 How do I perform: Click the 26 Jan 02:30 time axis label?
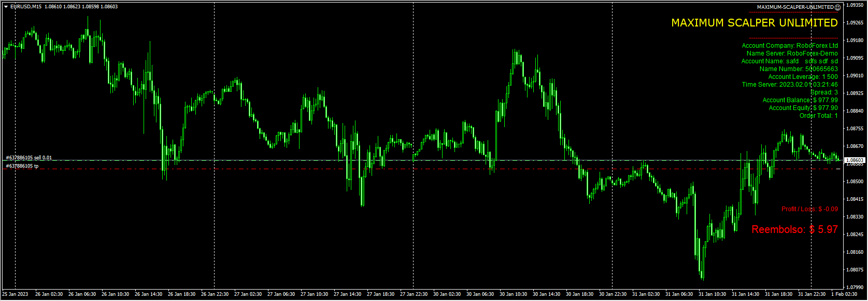click(x=49, y=294)
